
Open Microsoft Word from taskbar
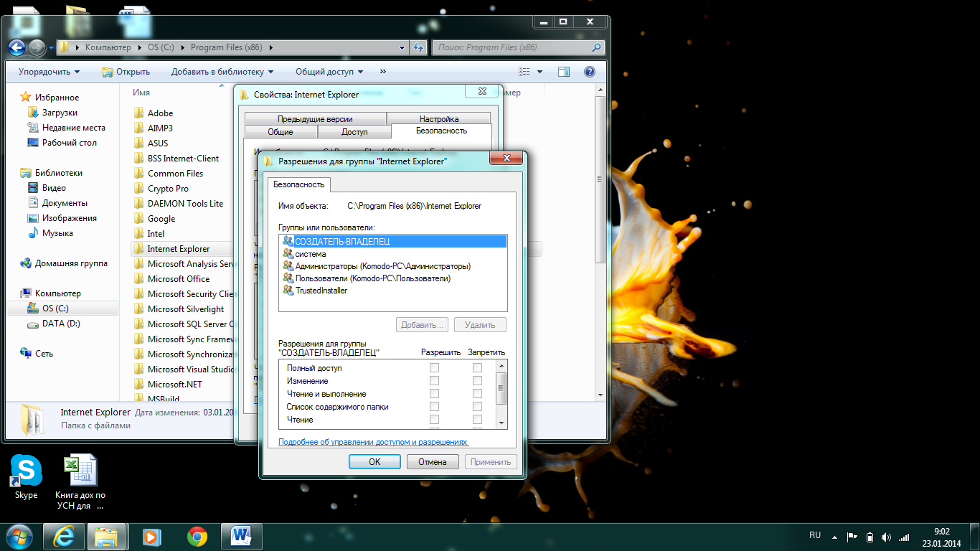coord(242,536)
